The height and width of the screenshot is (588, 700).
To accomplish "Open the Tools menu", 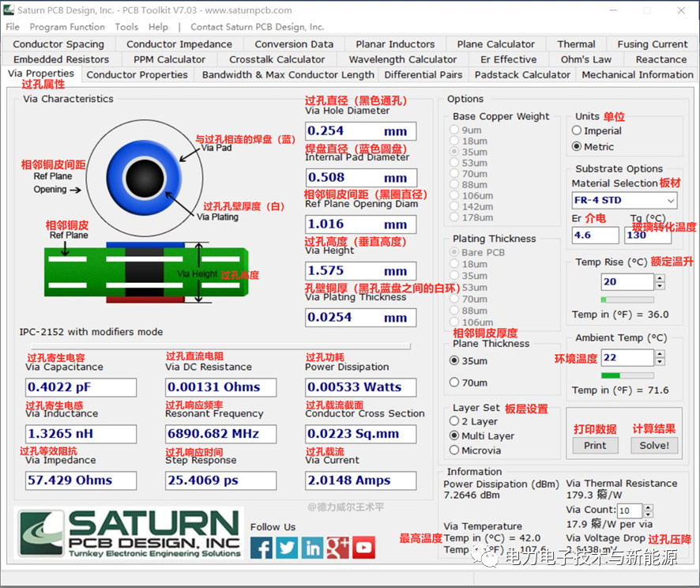I will (126, 27).
